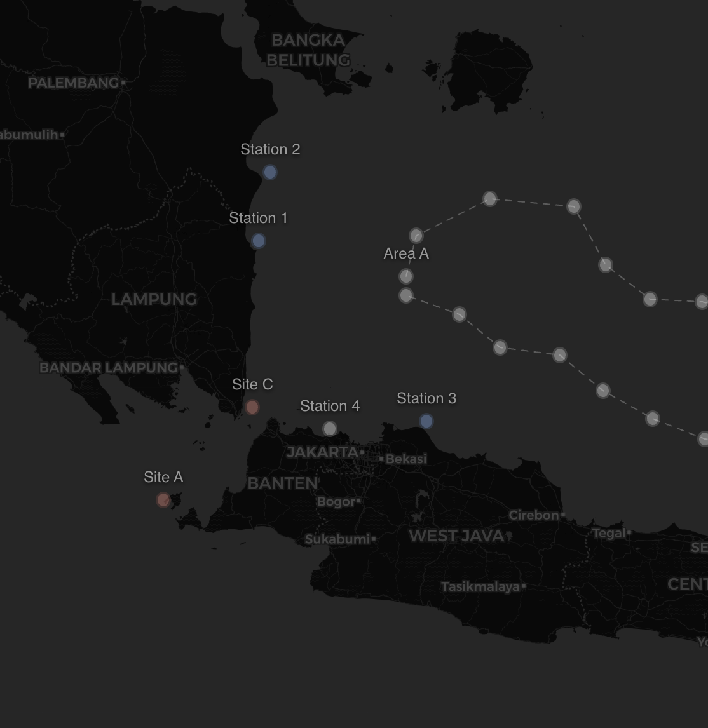The image size is (708, 728).
Task: Click the Station 4 label
Action: pyautogui.click(x=329, y=406)
